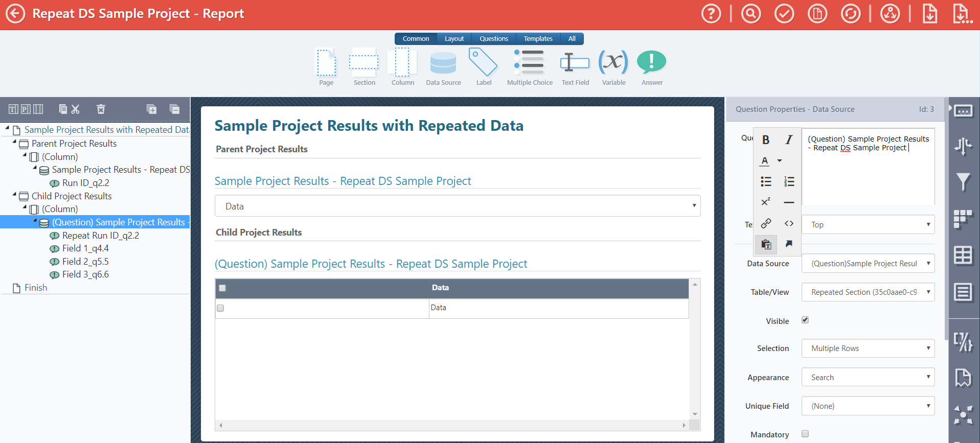The width and height of the screenshot is (980, 443).
Task: Switch to the All tab
Action: click(x=572, y=39)
